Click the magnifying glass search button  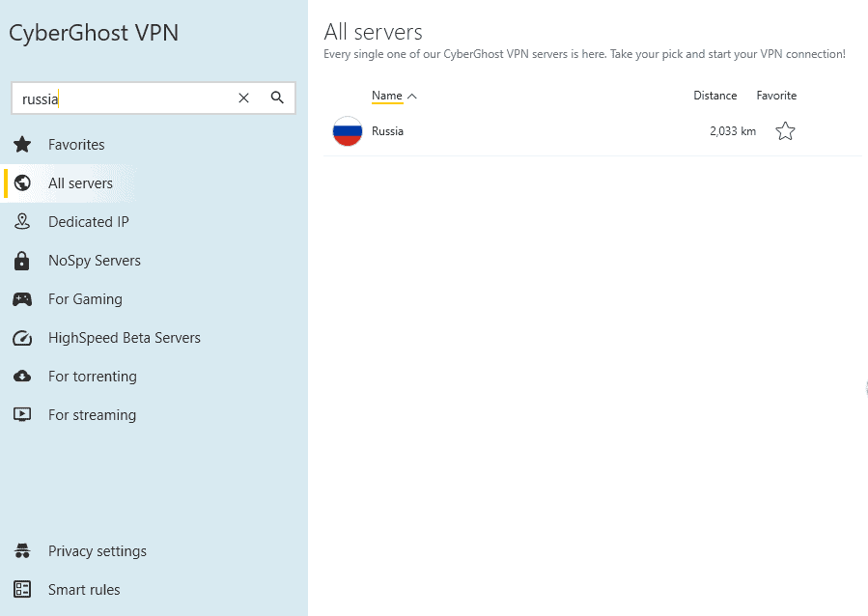click(277, 98)
